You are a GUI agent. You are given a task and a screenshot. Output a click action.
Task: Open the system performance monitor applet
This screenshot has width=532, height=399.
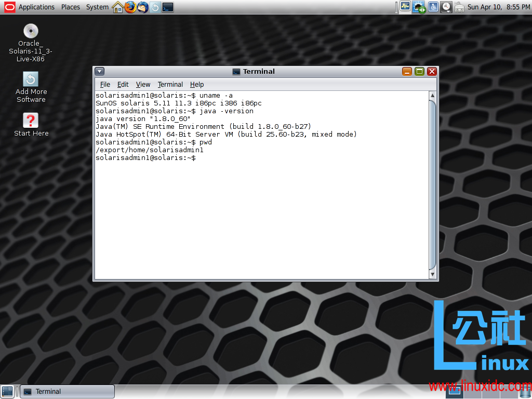pos(405,6)
